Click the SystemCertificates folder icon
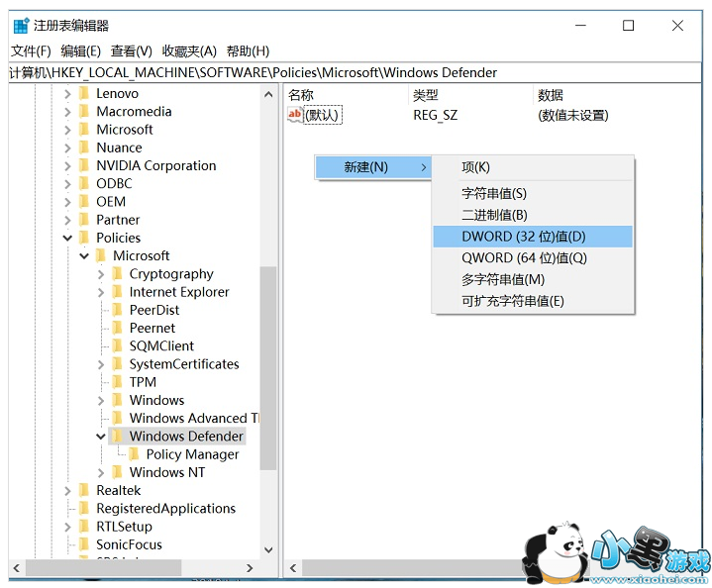 pos(117,364)
